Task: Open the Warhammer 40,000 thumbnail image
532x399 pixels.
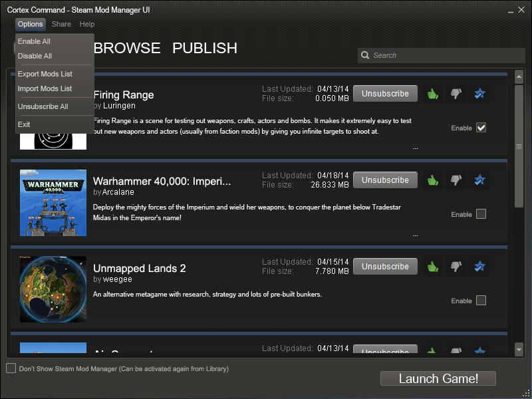Action: (53, 203)
